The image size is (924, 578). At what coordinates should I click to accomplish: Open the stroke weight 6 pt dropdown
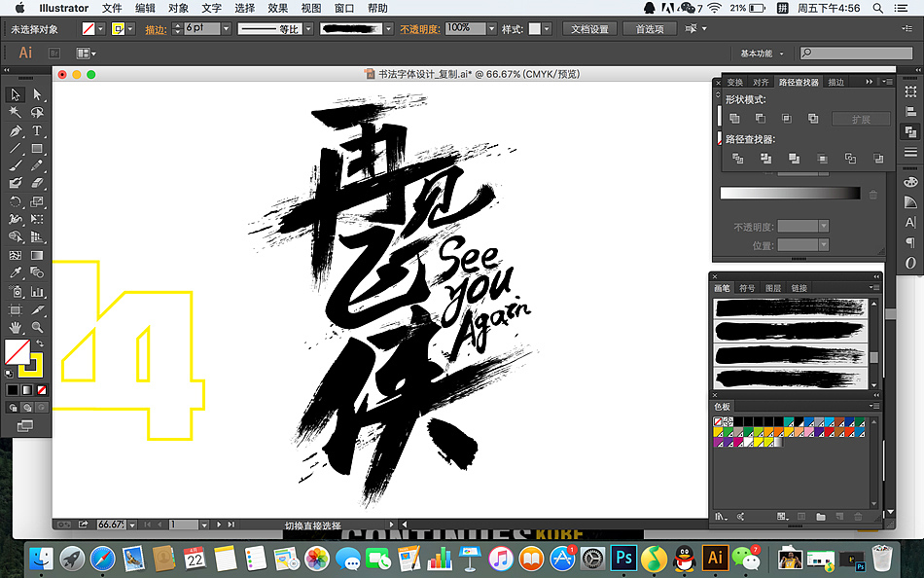coord(226,28)
